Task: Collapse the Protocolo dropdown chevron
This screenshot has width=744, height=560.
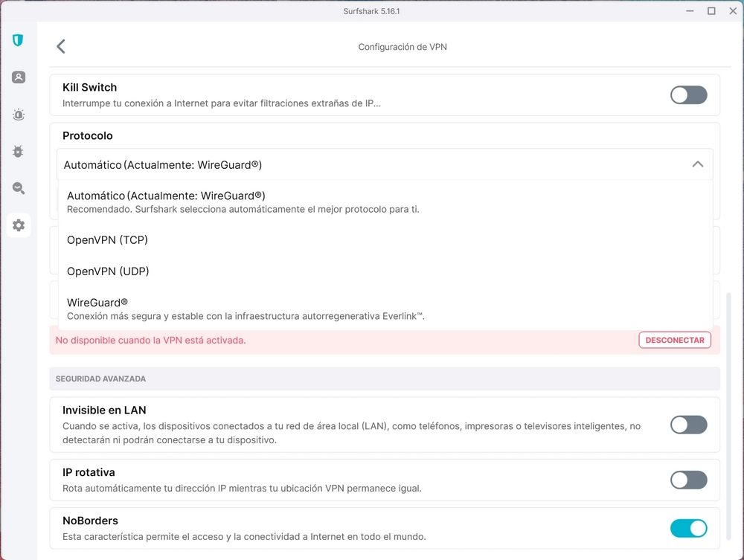Action: [x=698, y=164]
